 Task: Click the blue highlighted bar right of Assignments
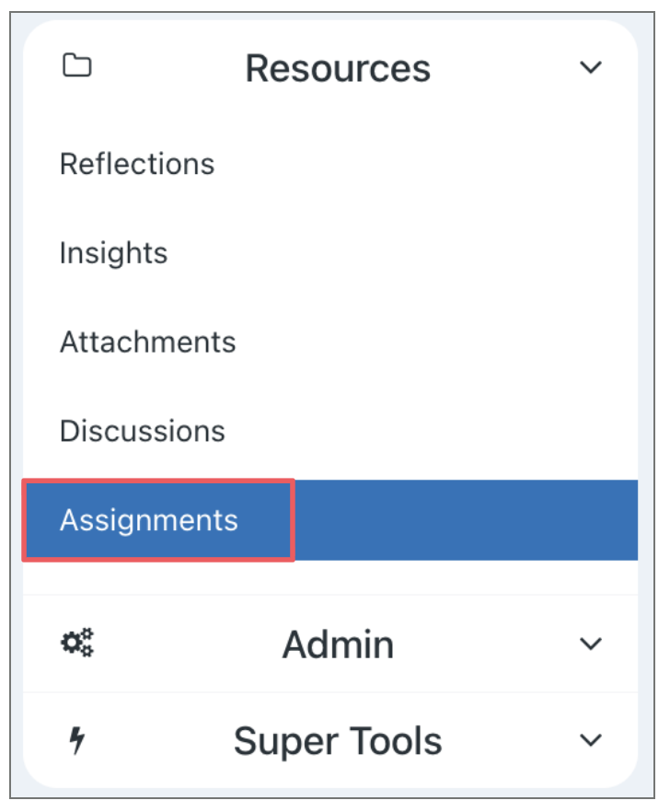point(465,520)
